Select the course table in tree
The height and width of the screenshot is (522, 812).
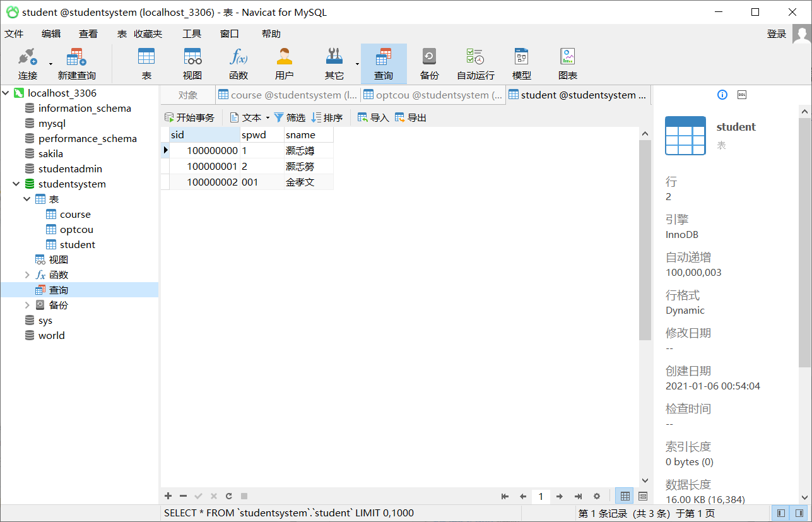[x=75, y=215]
